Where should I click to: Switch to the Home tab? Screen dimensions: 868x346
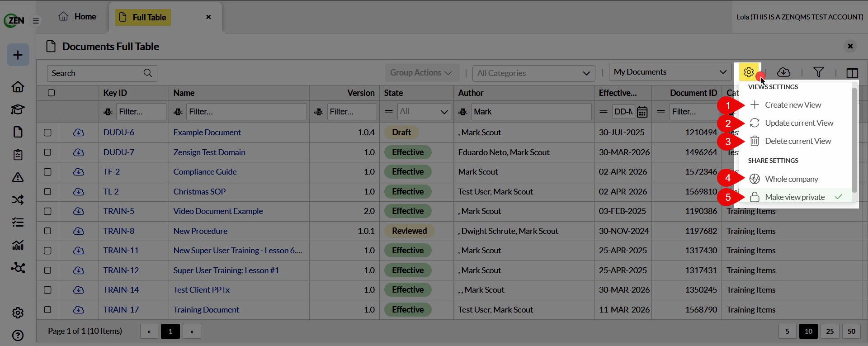click(x=77, y=17)
